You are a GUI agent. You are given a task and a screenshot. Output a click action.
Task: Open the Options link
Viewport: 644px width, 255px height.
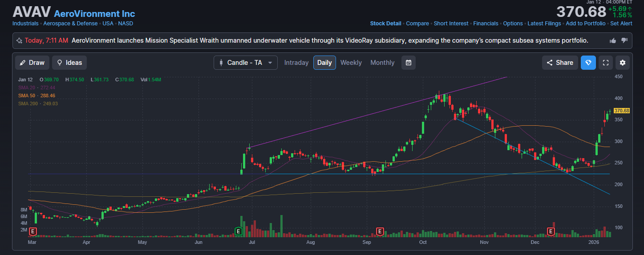513,24
